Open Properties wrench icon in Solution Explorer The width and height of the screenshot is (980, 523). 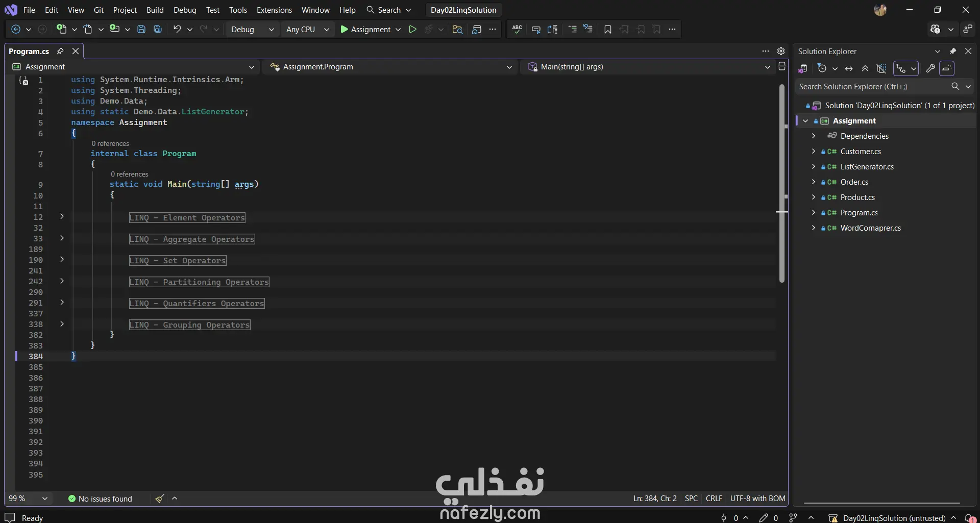[930, 68]
